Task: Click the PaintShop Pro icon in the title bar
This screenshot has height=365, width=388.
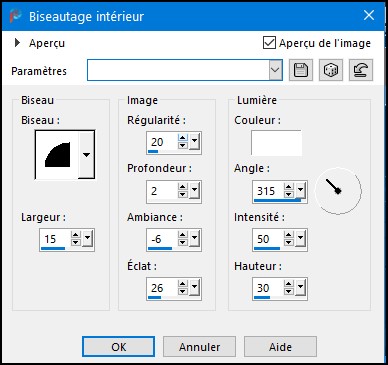Action: pos(15,16)
